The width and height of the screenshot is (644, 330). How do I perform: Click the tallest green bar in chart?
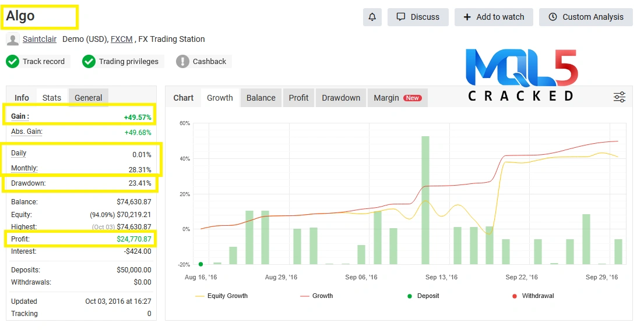pos(425,200)
